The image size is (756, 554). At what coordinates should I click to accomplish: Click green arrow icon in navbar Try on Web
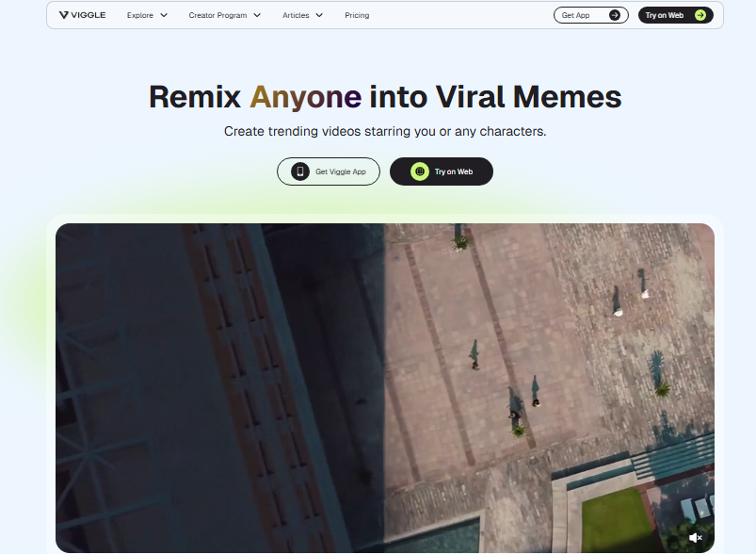(700, 15)
